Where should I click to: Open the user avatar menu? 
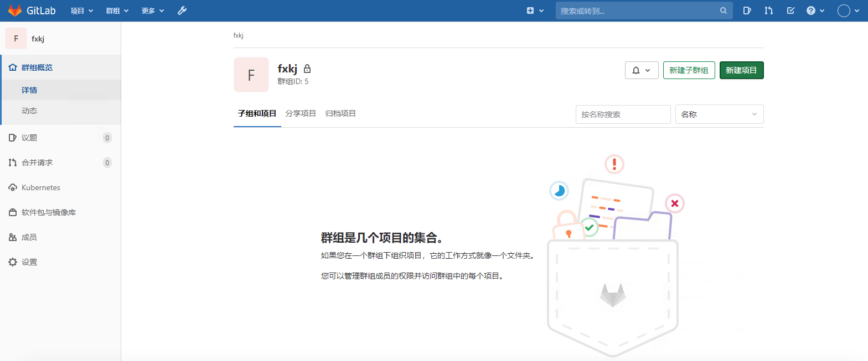(848, 11)
